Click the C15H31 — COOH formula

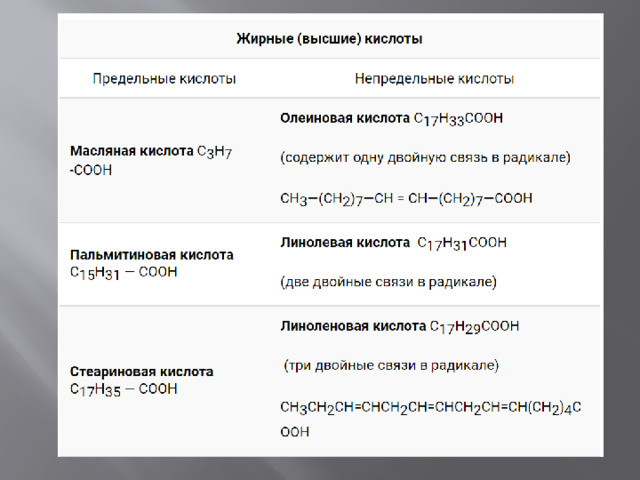(124, 273)
